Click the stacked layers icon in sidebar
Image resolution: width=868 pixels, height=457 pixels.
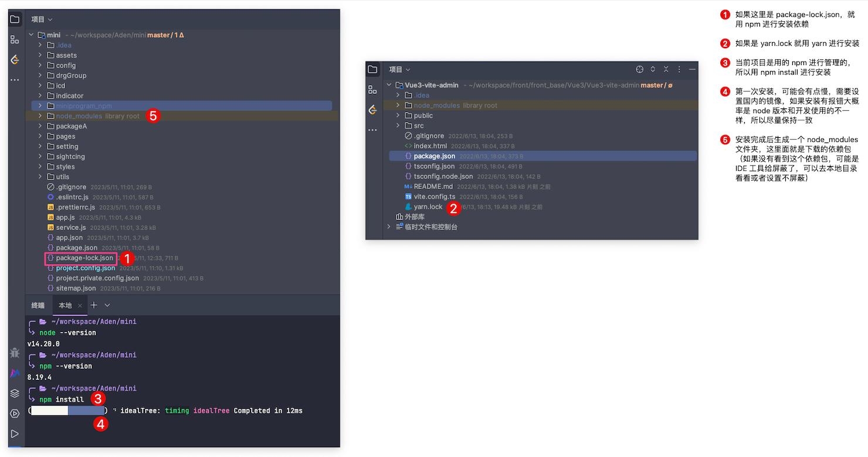click(15, 393)
